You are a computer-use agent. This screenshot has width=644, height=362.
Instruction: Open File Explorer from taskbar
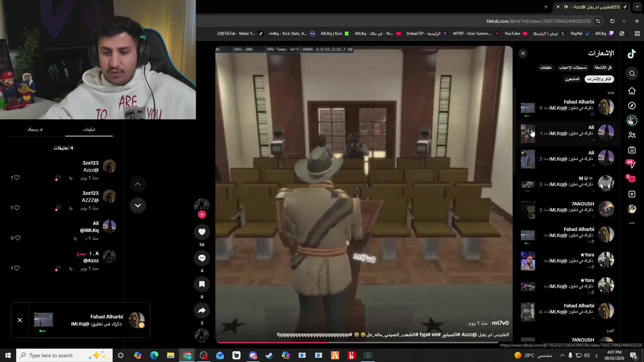[171, 355]
